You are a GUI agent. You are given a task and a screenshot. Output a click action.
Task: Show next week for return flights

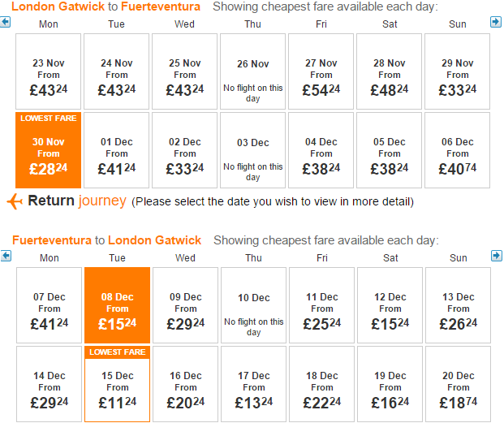click(x=497, y=256)
